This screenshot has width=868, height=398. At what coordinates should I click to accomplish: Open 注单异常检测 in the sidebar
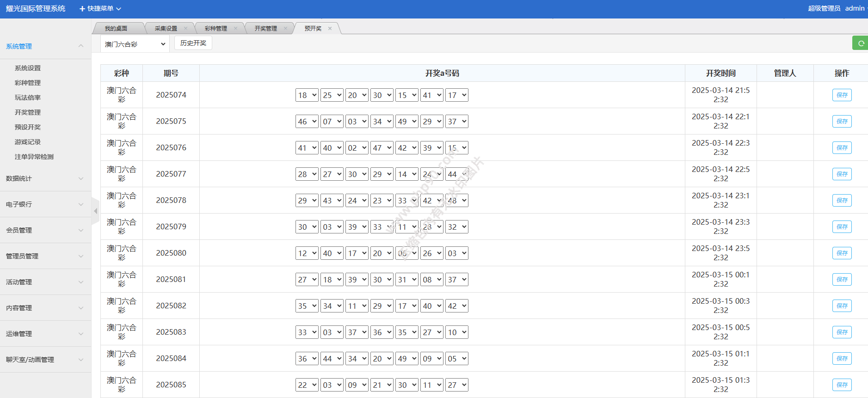pyautogui.click(x=34, y=157)
